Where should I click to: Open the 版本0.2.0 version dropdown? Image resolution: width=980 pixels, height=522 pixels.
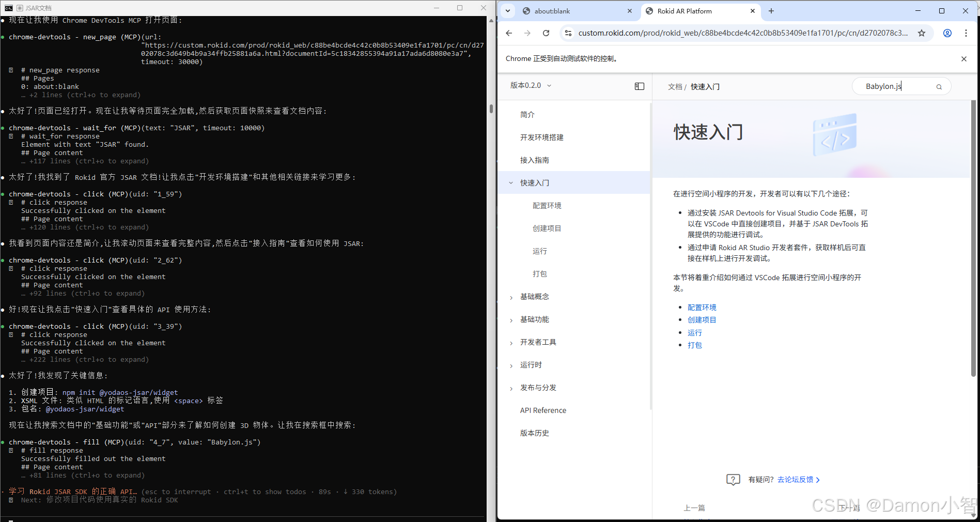point(531,85)
